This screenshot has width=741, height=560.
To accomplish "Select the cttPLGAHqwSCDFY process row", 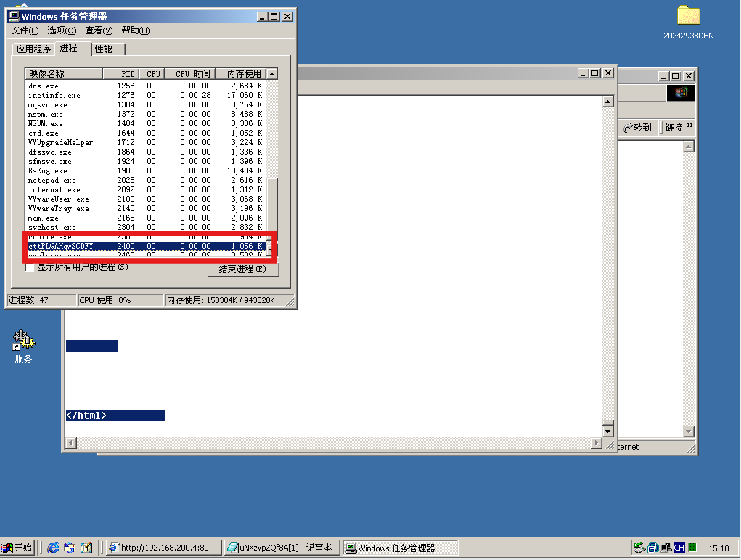I will pos(146,247).
